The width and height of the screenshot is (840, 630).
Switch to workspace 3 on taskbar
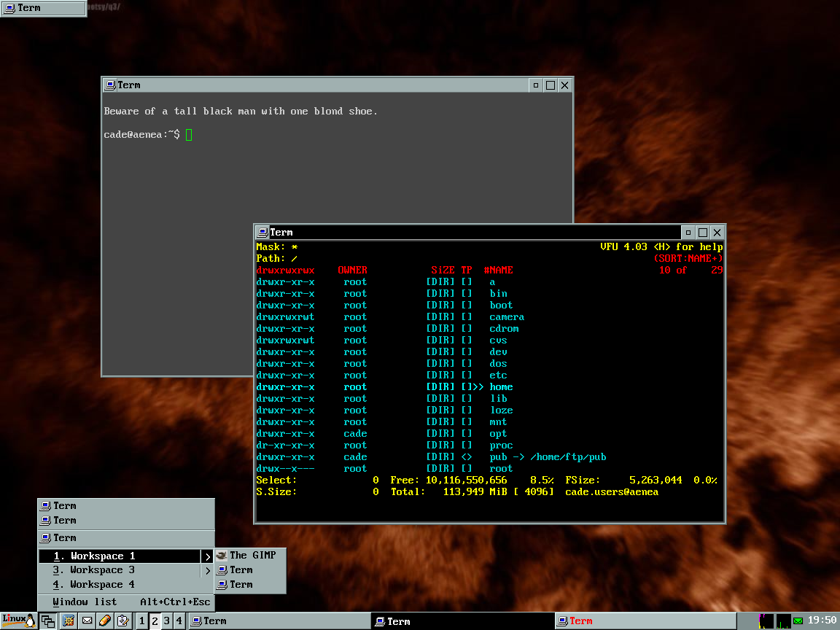[166, 621]
